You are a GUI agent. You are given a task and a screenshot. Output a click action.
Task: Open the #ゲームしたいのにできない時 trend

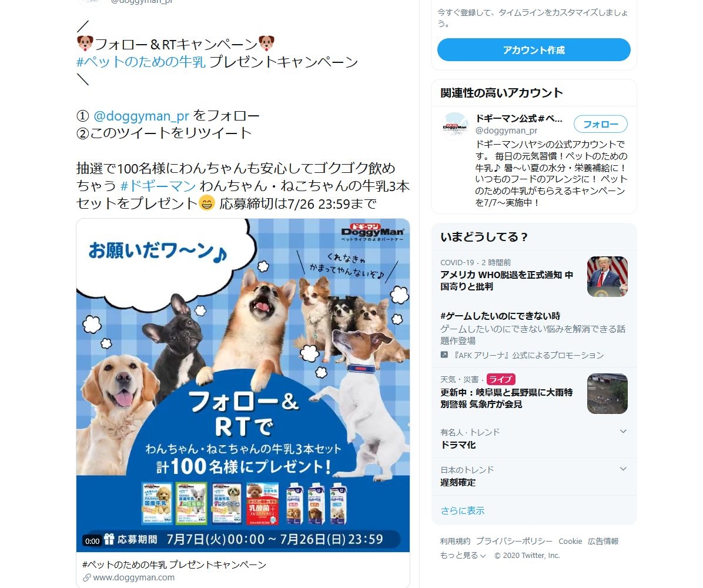point(500,316)
